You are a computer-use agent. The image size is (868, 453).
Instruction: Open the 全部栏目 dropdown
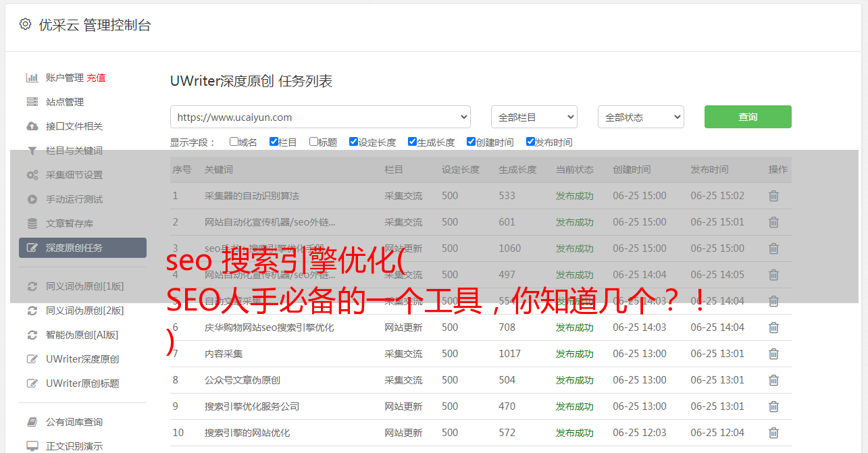[534, 117]
